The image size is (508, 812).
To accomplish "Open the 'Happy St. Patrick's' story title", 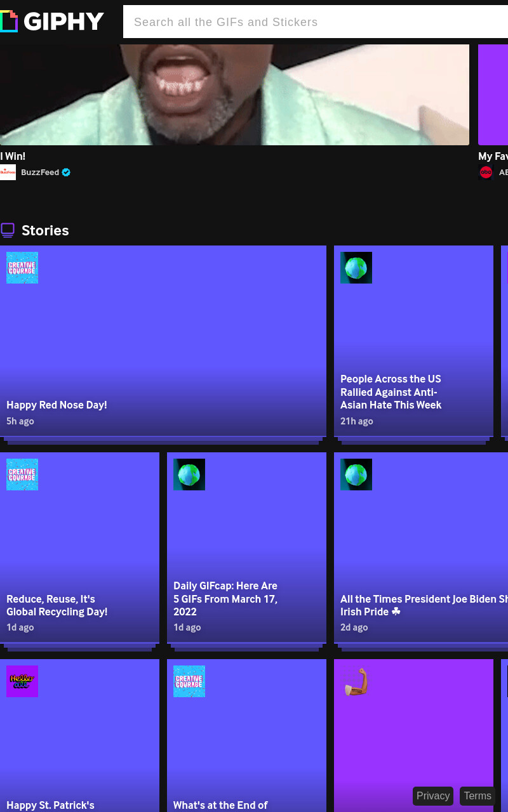I will click(x=50, y=805).
